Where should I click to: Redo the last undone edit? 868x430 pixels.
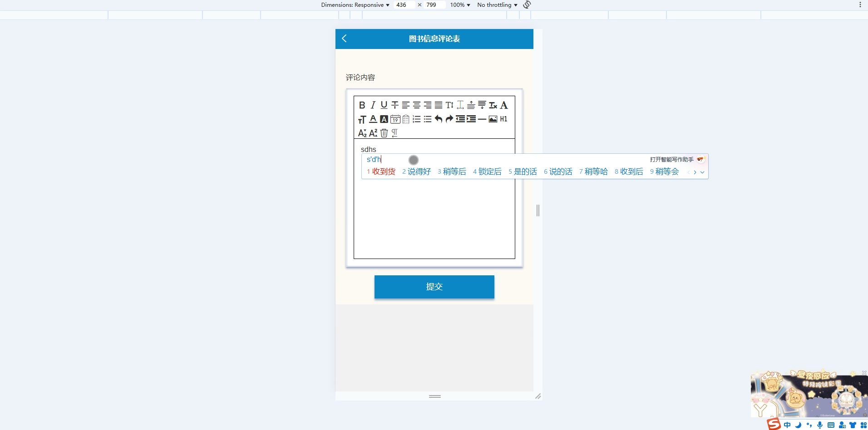pyautogui.click(x=449, y=119)
